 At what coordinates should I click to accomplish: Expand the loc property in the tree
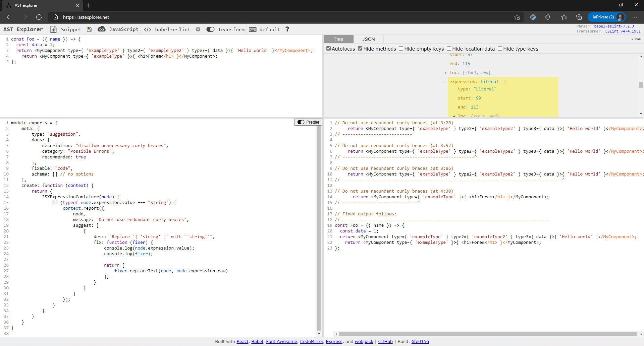tap(445, 72)
